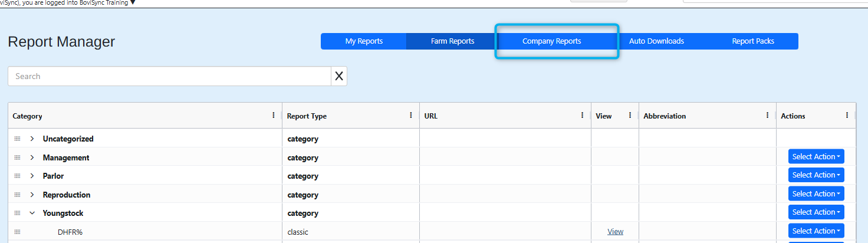The width and height of the screenshot is (868, 243).
Task: Open Select Action dropdown for DHFR%
Action: [x=816, y=231]
